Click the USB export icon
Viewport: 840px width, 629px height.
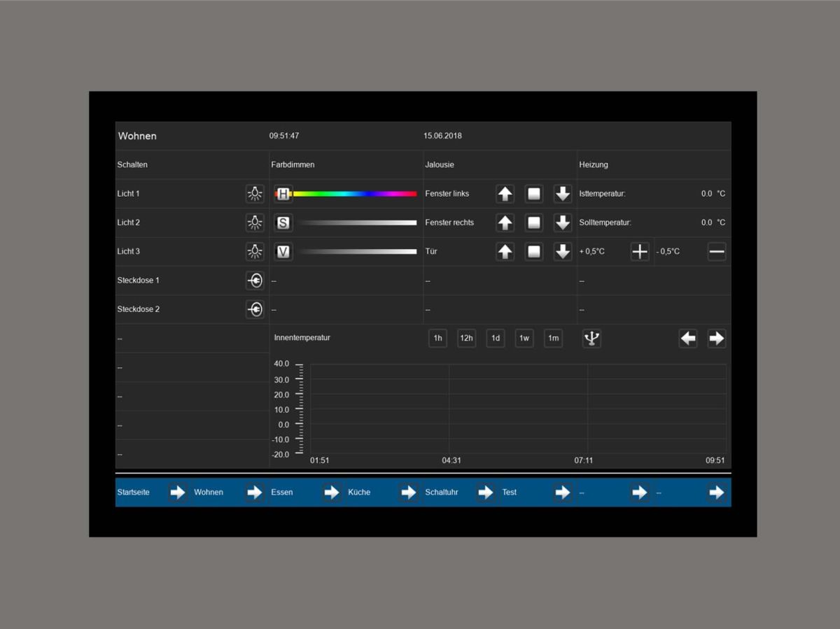click(x=591, y=339)
